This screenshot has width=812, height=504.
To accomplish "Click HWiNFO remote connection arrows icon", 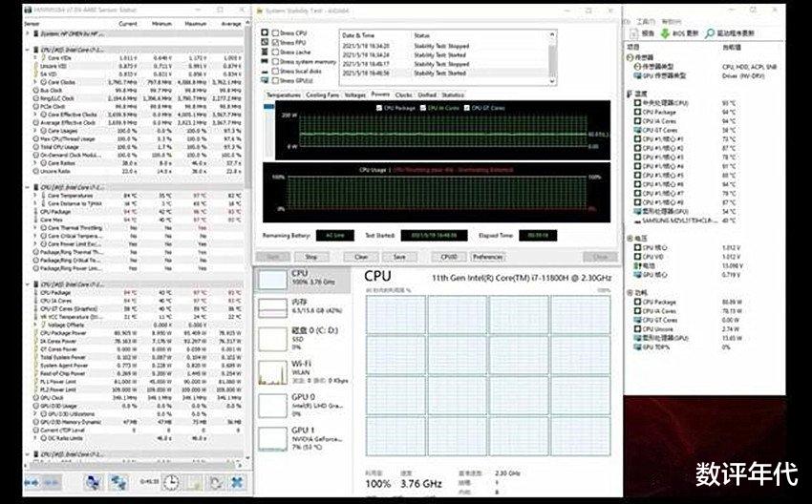I will [118, 483].
